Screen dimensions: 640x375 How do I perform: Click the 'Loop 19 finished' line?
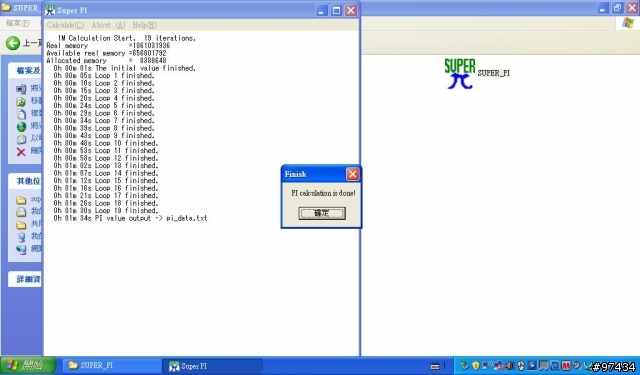[105, 211]
